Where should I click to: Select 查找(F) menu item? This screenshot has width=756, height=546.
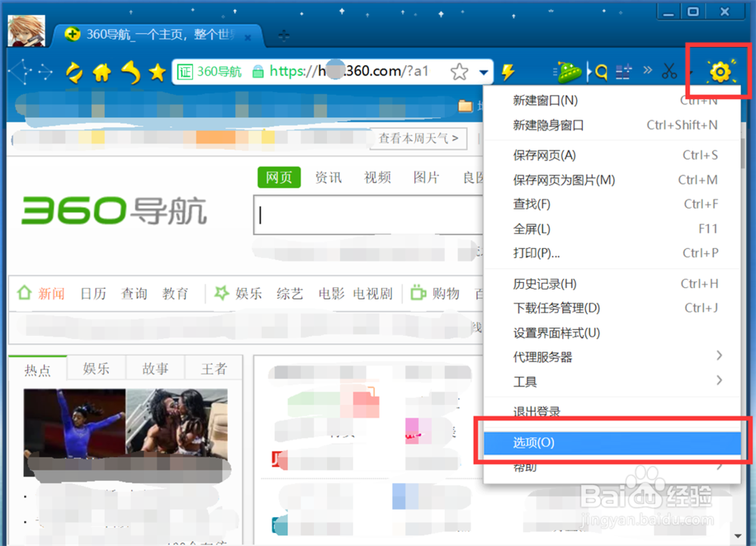tap(612, 204)
